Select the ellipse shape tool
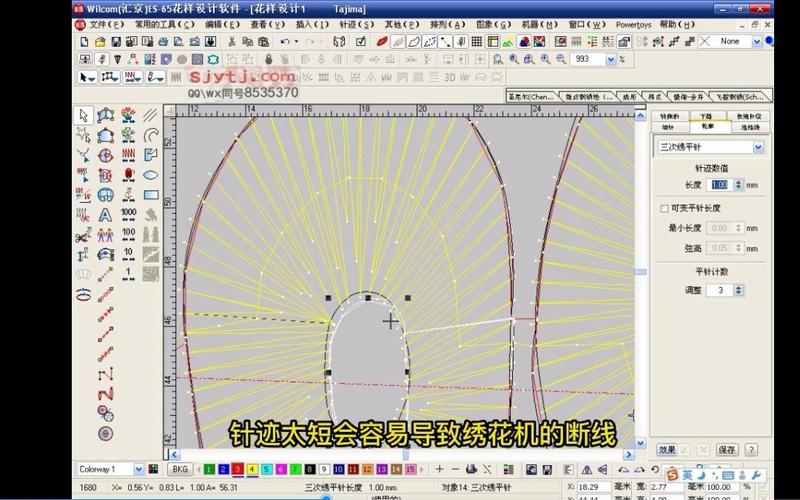The image size is (800, 500). 151,175
